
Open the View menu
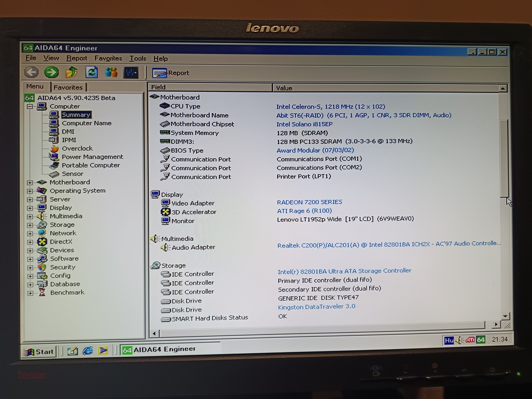point(51,58)
